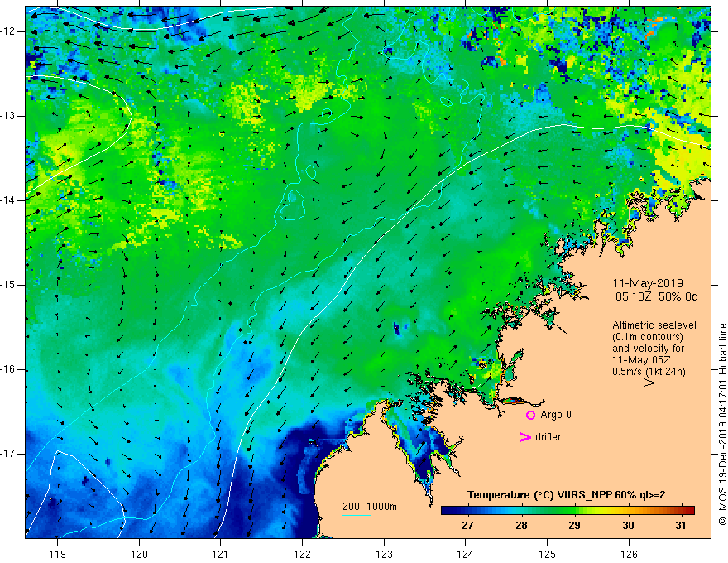
Task: Select the date text 11-May-2019
Action: pos(648,283)
